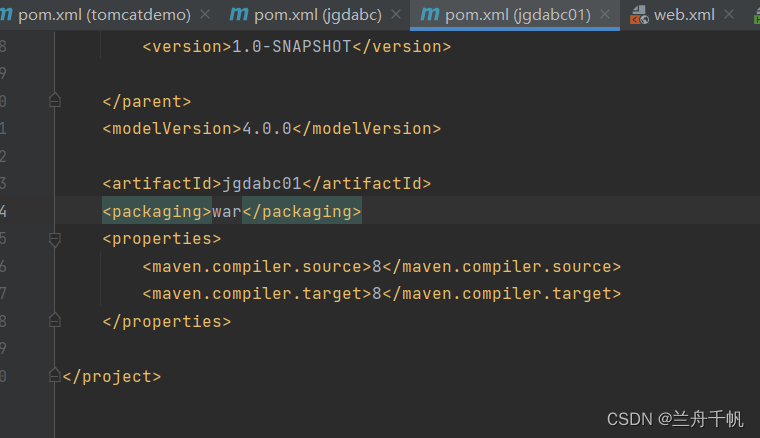760x438 pixels.
Task: Close the pom.xml (tomcatdemo) tab
Action: [205, 15]
